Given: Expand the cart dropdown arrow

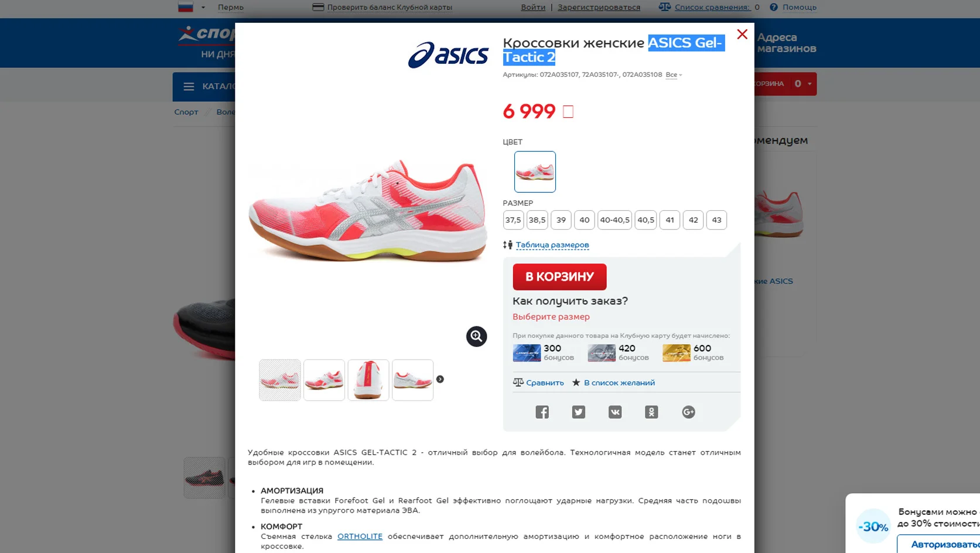Looking at the screenshot, I should (810, 84).
